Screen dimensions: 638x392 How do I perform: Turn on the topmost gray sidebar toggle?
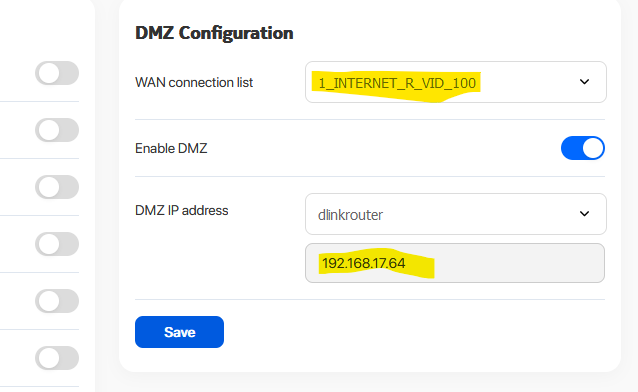(57, 73)
